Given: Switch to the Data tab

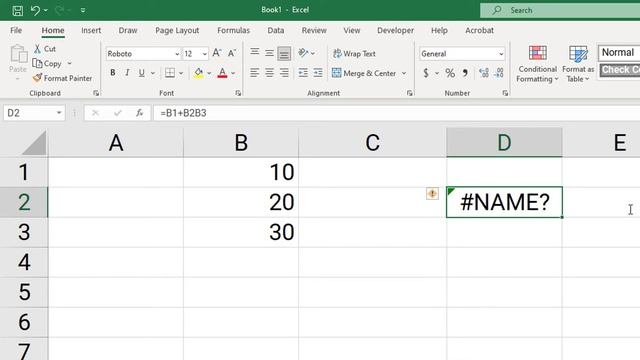Looking at the screenshot, I should click(x=276, y=30).
